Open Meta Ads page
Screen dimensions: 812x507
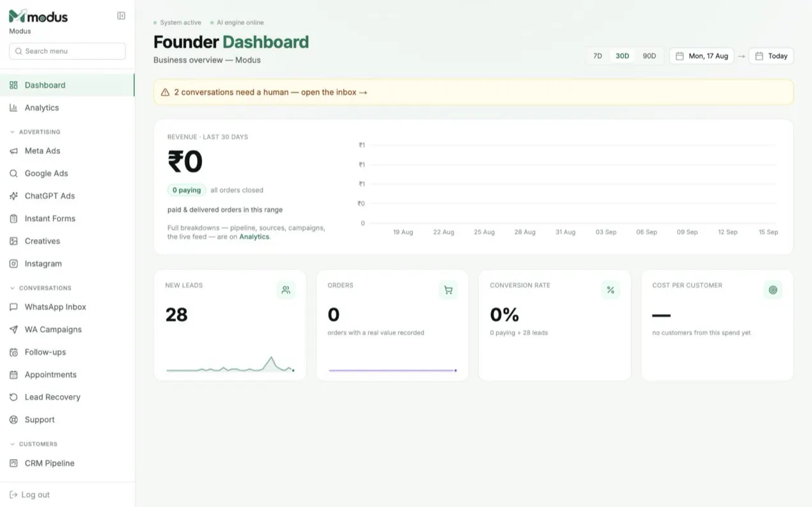67,151
